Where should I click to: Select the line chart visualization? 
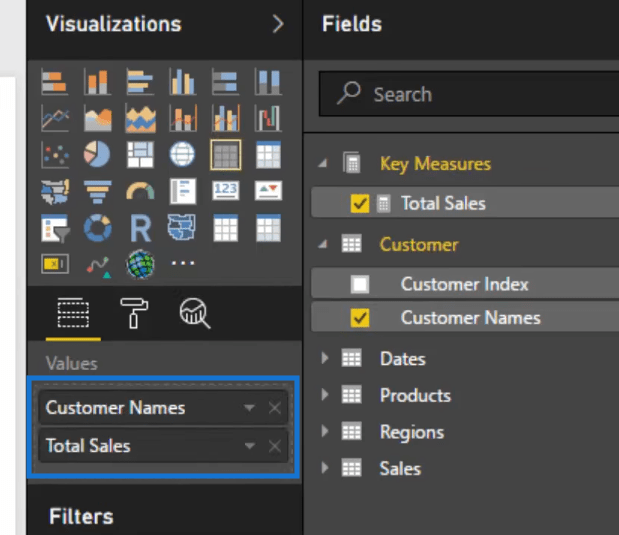54,118
